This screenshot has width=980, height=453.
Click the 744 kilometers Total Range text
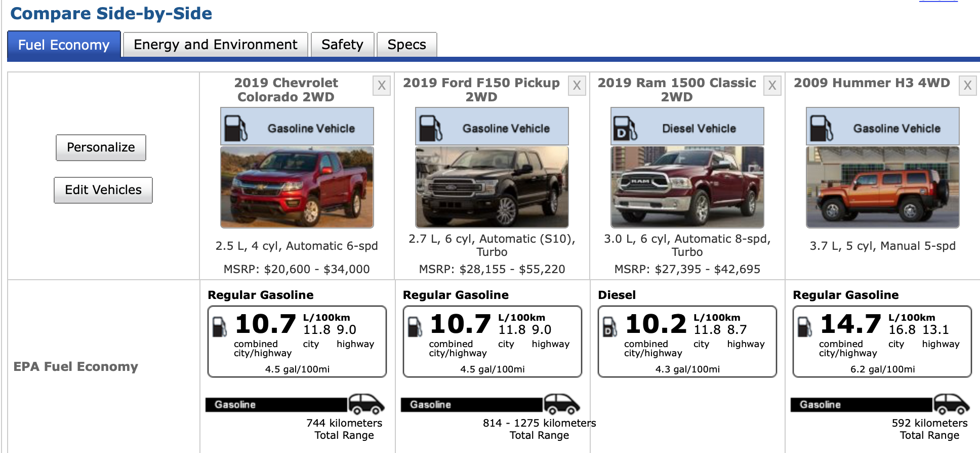[344, 429]
